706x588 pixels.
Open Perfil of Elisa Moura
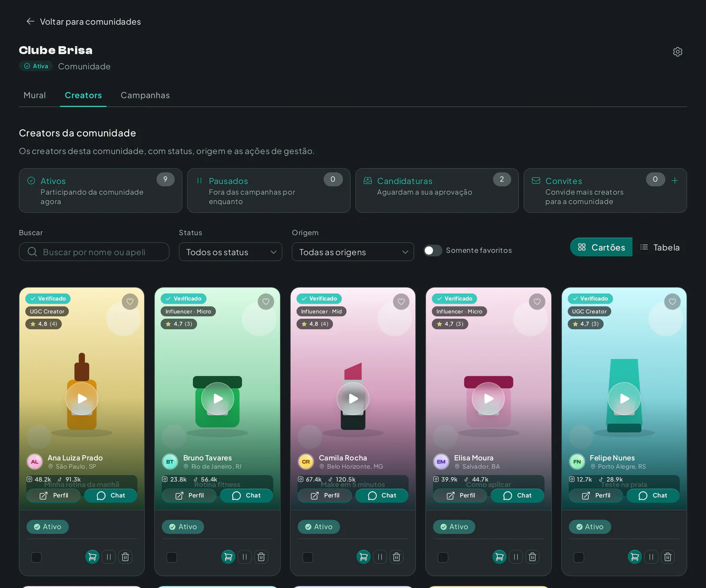pyautogui.click(x=460, y=495)
